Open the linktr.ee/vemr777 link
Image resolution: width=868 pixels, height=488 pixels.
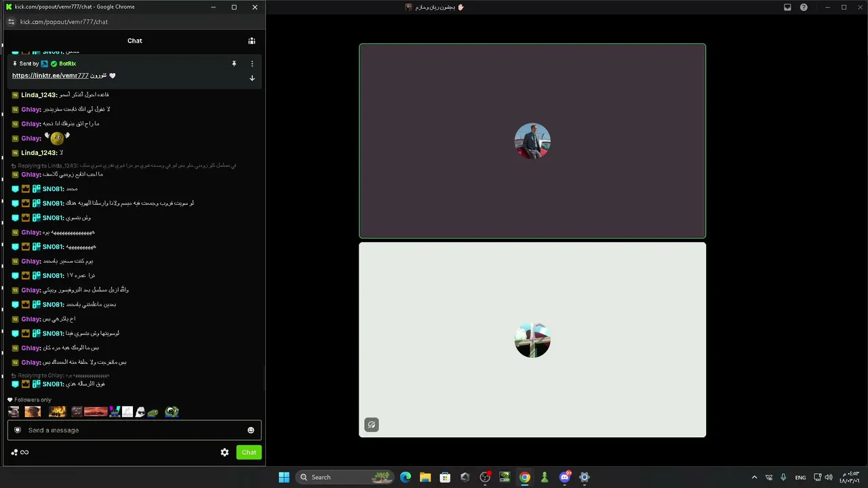50,75
